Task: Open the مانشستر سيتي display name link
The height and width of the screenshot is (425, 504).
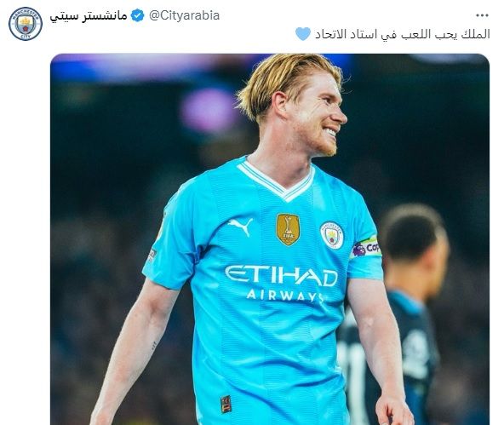Action: (89, 15)
